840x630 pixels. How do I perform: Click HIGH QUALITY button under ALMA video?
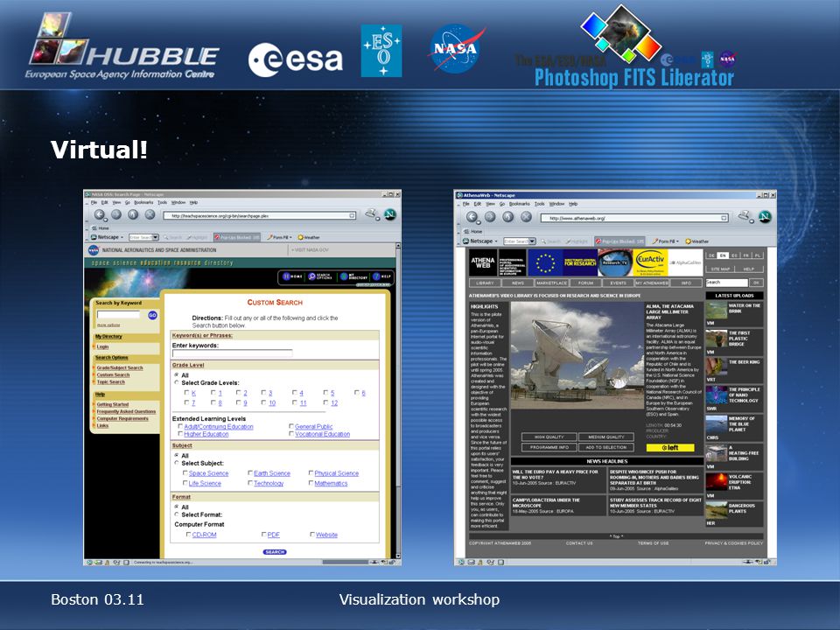549,437
